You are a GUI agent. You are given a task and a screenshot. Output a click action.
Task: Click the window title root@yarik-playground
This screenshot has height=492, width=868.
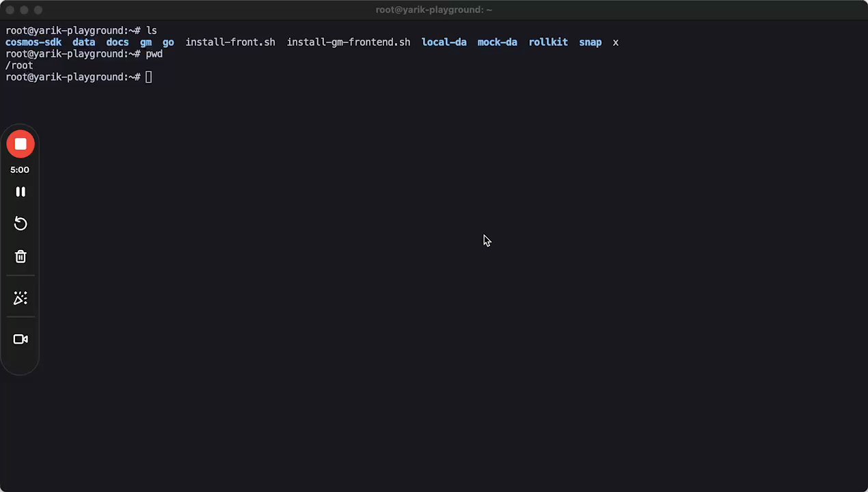click(434, 10)
